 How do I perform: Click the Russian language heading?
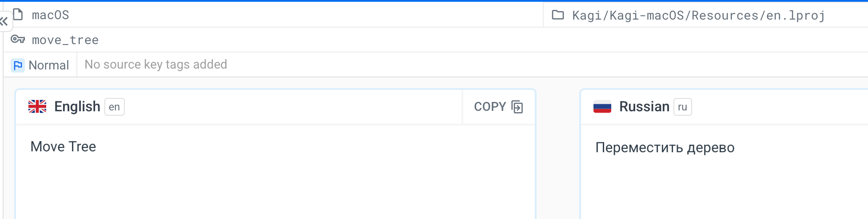pos(644,107)
